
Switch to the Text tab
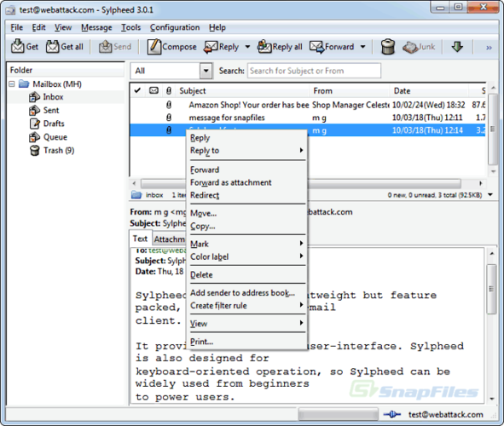(140, 239)
